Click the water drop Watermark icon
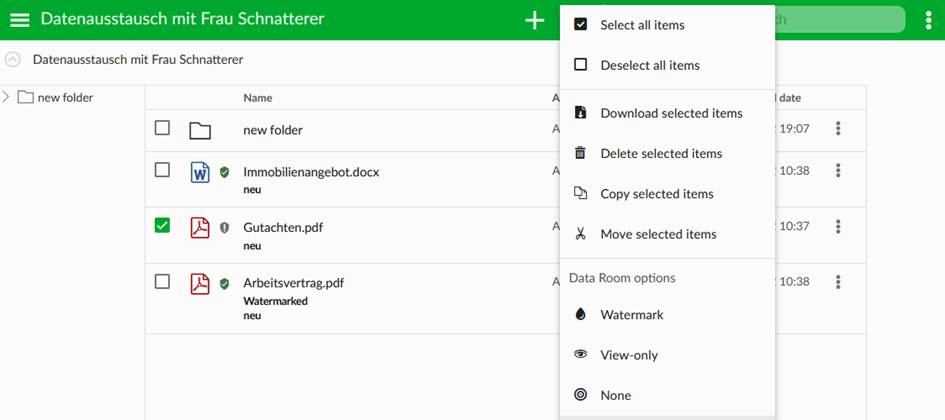 coord(580,314)
